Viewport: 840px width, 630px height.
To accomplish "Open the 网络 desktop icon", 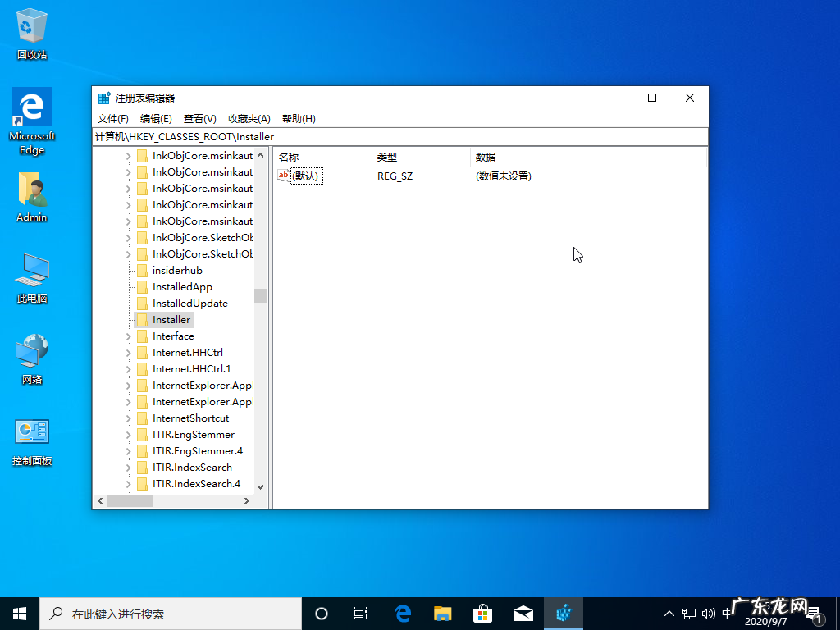I will pos(30,351).
